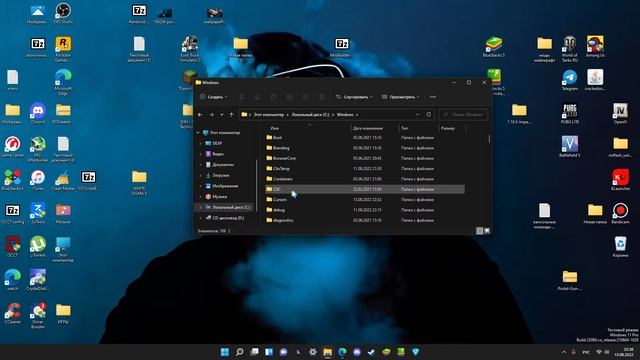The width and height of the screenshot is (640, 360).
Task: Open the Discord desktop shortcut
Action: pos(38,113)
